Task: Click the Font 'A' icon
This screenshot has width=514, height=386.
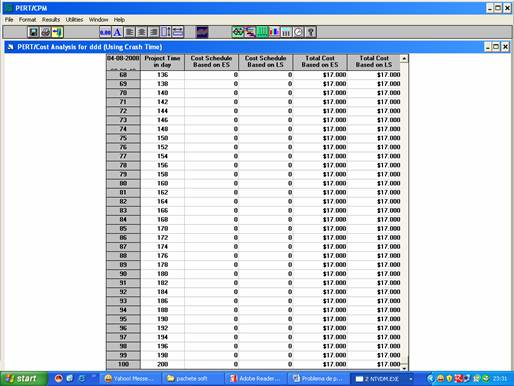Action: [x=117, y=32]
